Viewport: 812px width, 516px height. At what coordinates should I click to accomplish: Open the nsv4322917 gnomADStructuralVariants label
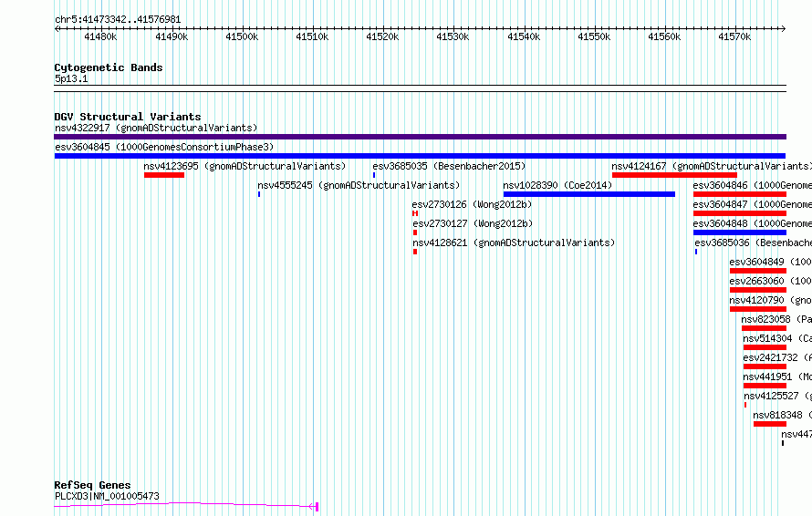click(156, 128)
